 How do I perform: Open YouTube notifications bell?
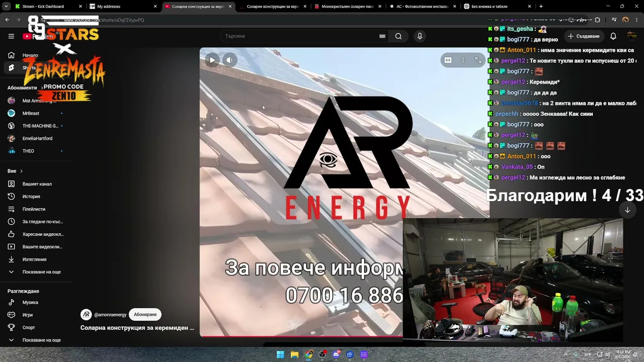click(x=613, y=36)
